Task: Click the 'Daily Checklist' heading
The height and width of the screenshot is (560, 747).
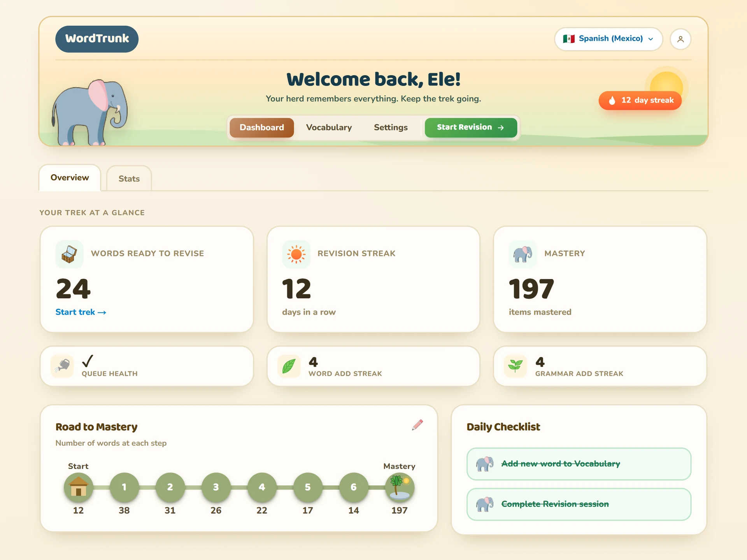Action: pyautogui.click(x=503, y=427)
